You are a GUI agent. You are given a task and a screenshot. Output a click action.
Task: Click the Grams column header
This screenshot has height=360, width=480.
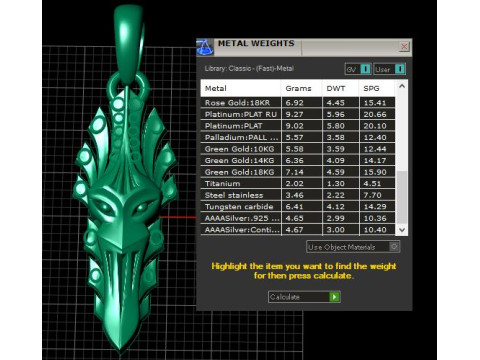click(302, 88)
